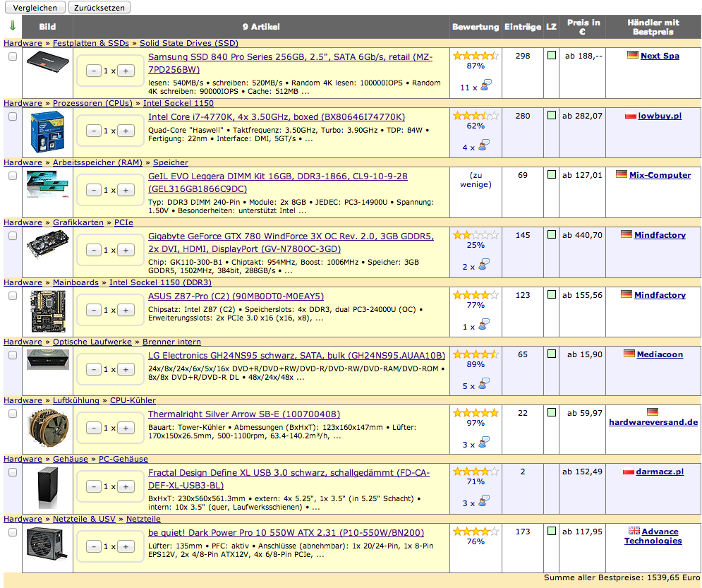Open Optische Laufwerke breadcrumb category
Screen dimensions: 702x588
coord(92,342)
